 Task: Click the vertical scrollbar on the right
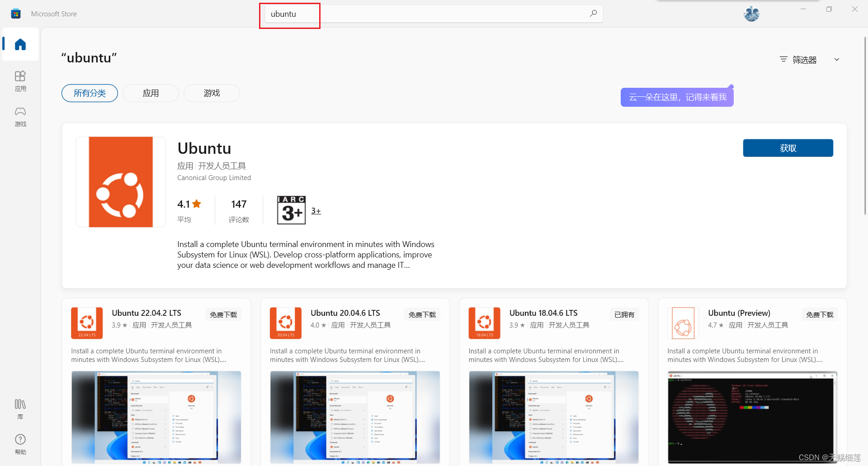[x=865, y=126]
